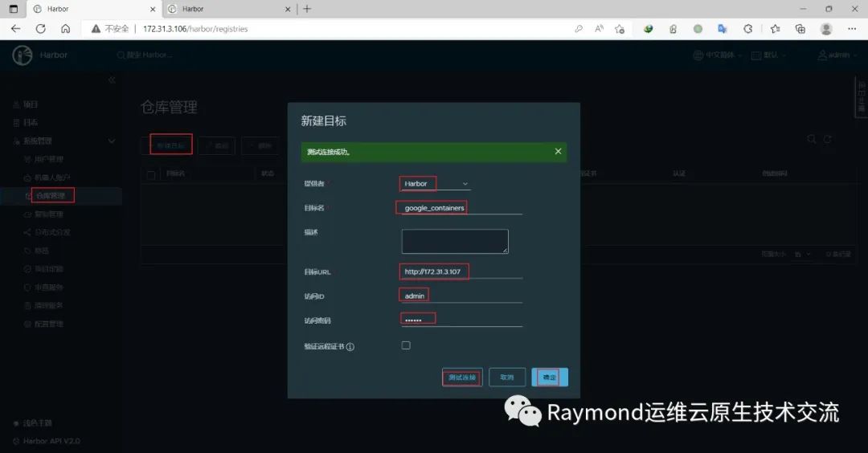Click the 测试连接 test connection button
Image resolution: width=868 pixels, height=453 pixels.
462,377
